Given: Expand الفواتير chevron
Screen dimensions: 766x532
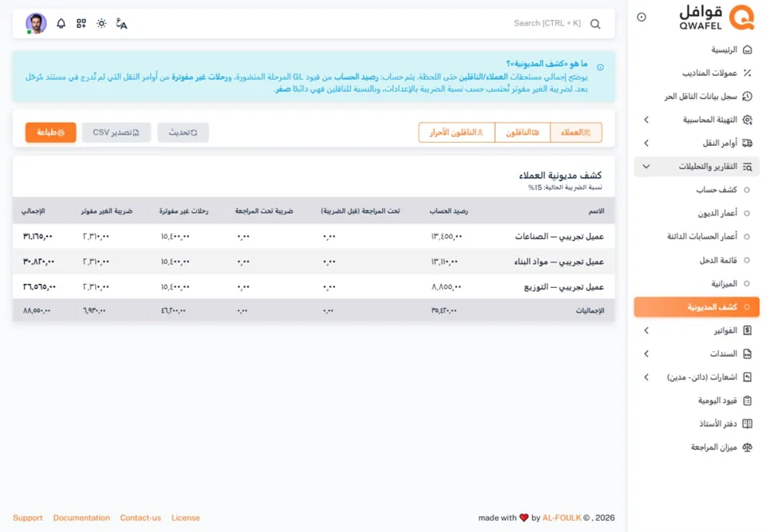Looking at the screenshot, I should tap(646, 331).
